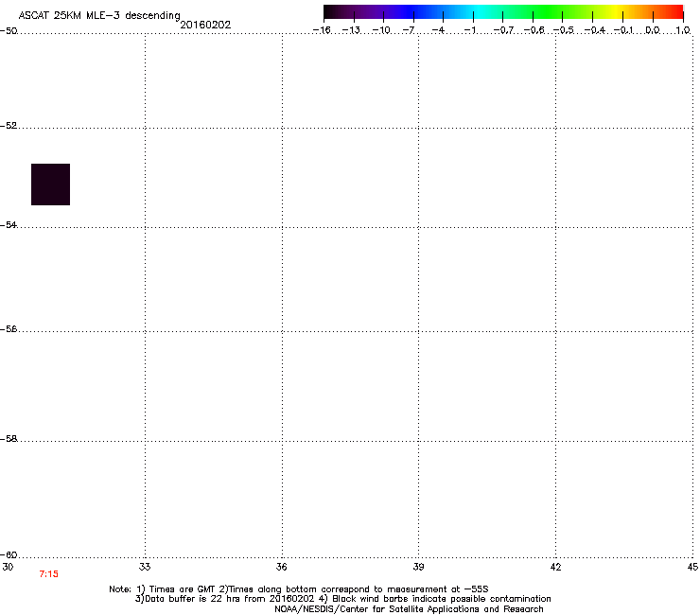Click the -4 label on the color bar
Image resolution: width=700 pixels, height=615 pixels.
438,30
